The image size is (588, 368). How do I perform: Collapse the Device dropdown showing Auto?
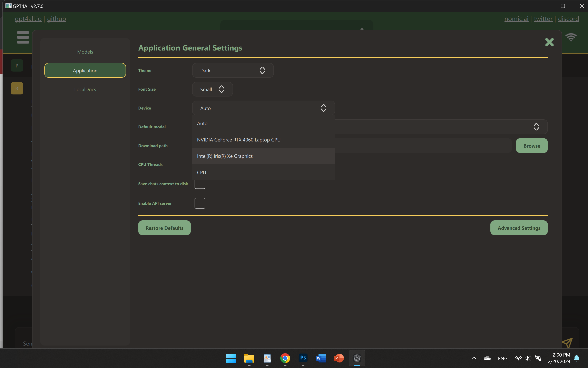click(x=263, y=108)
